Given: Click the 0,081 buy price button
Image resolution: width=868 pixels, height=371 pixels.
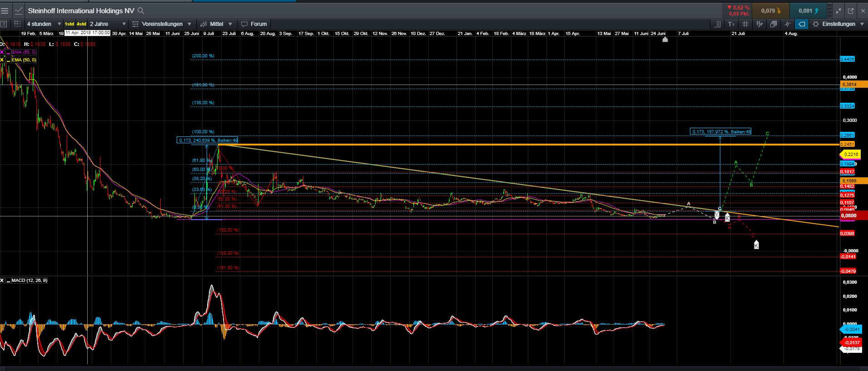Looking at the screenshot, I should pyautogui.click(x=808, y=11).
